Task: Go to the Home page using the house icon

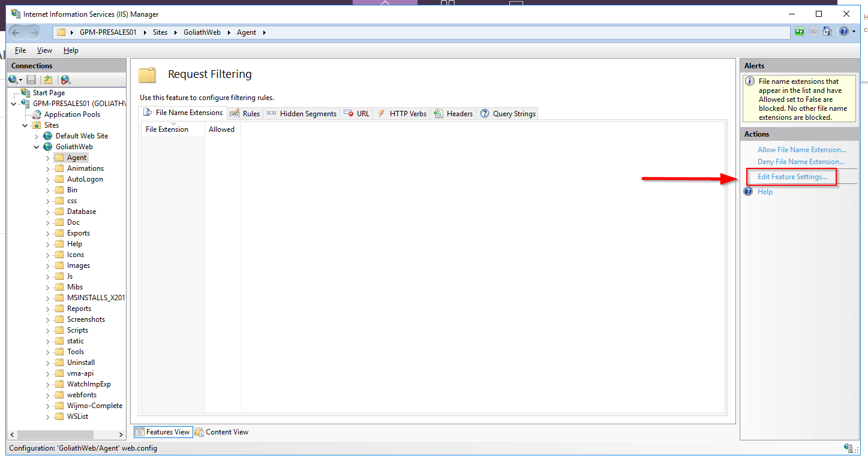Action: pos(827,31)
